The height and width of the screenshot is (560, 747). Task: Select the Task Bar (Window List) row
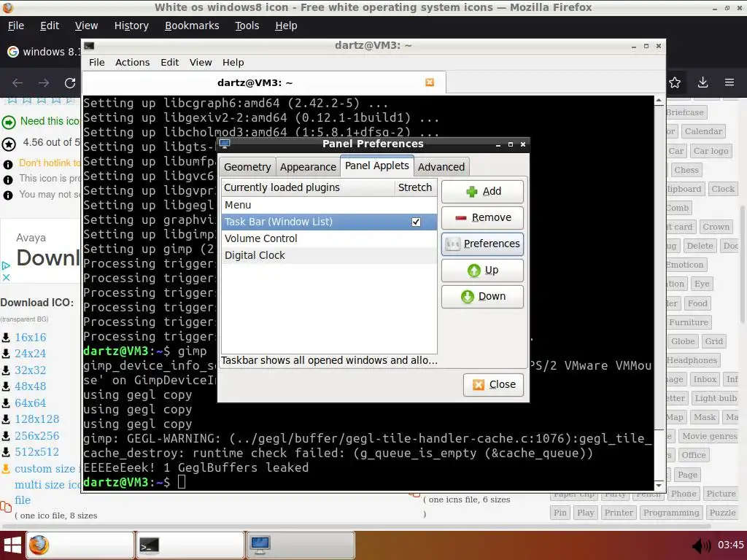(329, 222)
